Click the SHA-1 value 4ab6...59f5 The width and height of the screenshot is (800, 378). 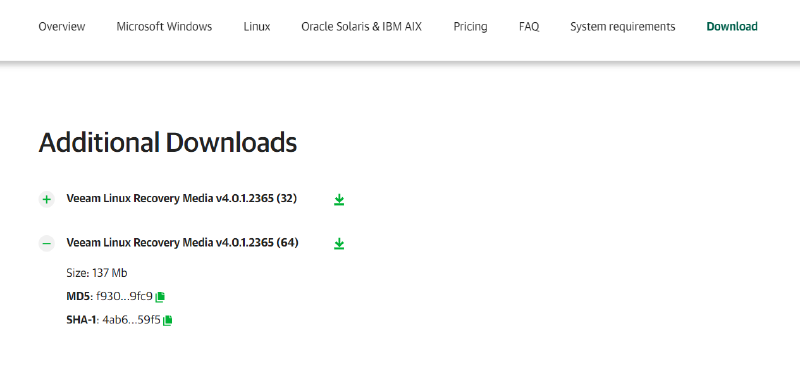click(x=131, y=320)
